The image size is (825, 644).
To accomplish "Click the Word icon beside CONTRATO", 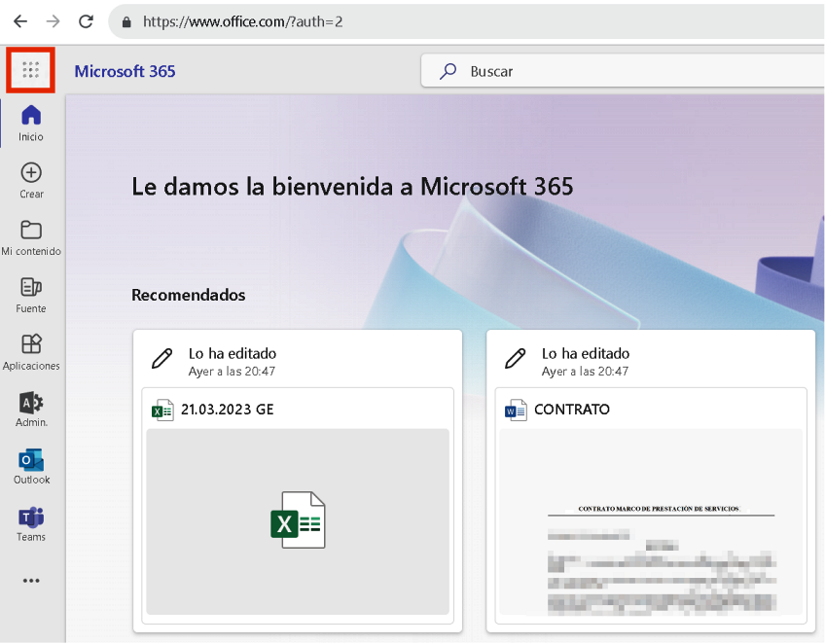I will (x=516, y=411).
